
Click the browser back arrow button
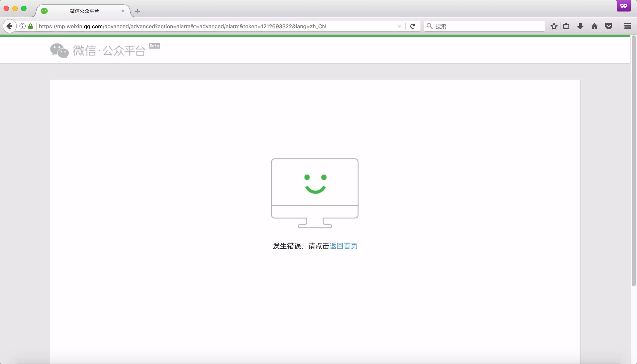pos(10,26)
